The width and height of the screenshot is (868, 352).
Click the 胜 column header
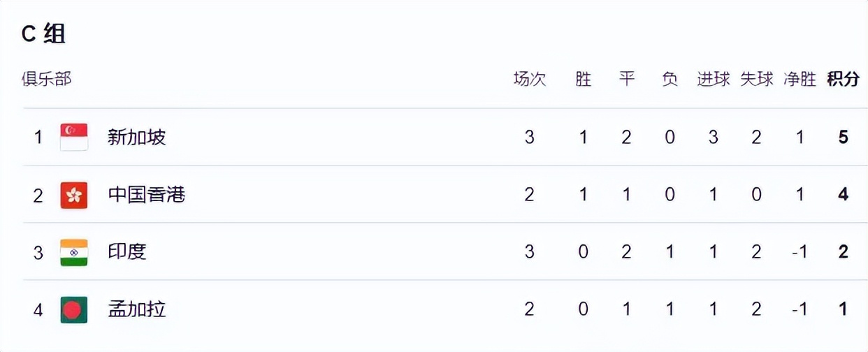[x=584, y=79]
